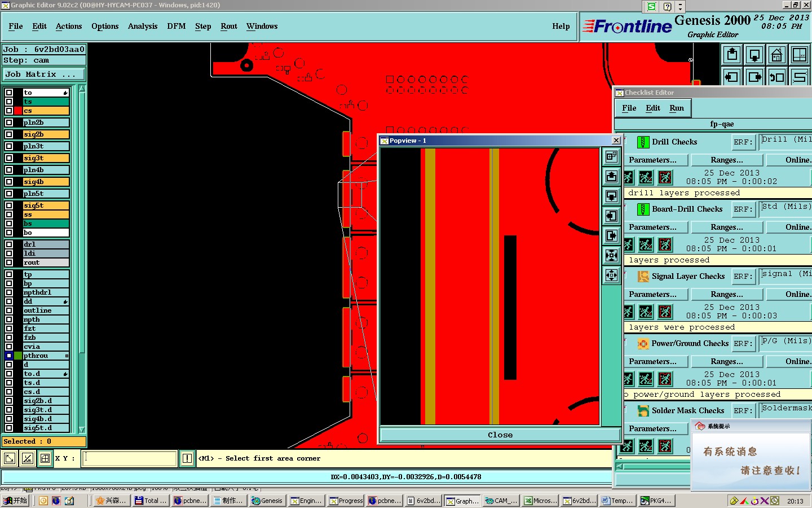Viewport: 812px width, 508px height.
Task: Click the Signal Layer Checks icon
Action: (x=643, y=277)
